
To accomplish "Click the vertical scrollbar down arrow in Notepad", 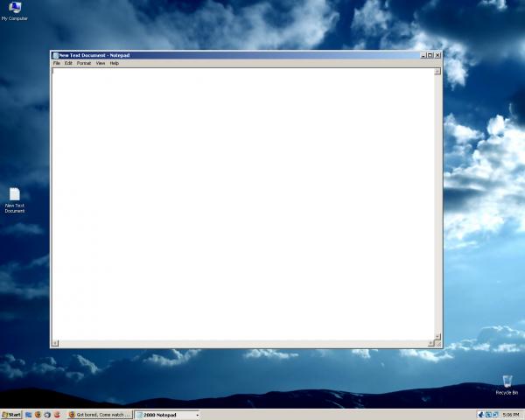I will tap(437, 337).
